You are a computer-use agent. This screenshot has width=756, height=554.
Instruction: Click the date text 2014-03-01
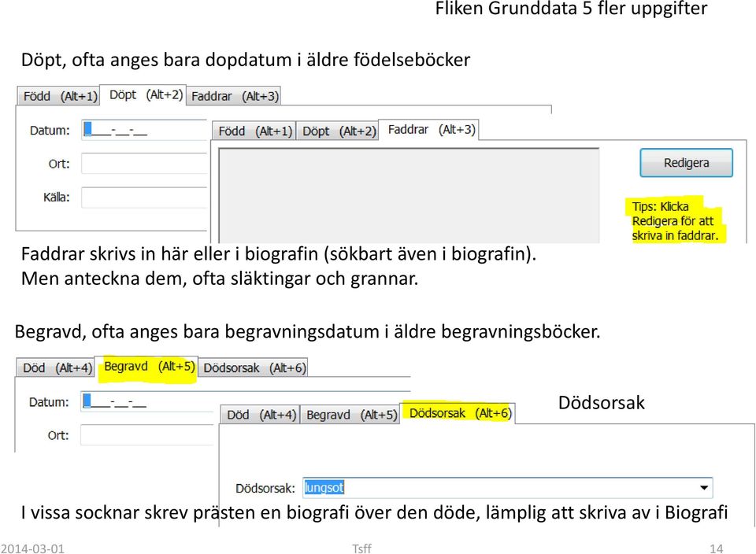(32, 548)
